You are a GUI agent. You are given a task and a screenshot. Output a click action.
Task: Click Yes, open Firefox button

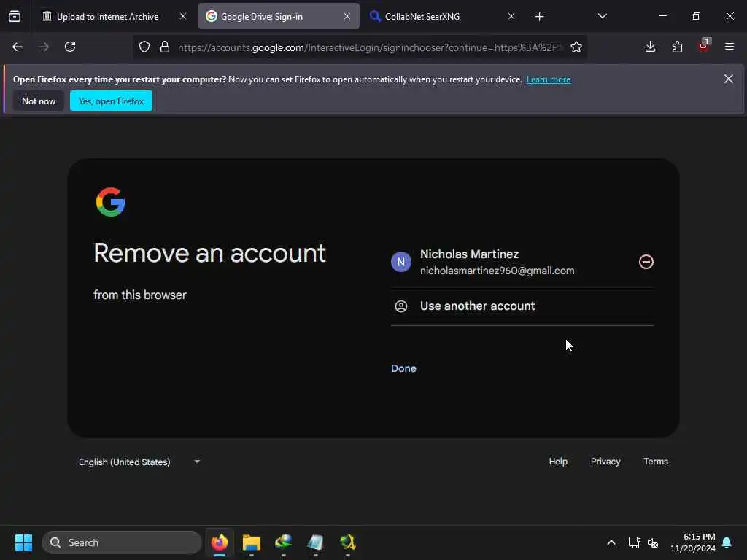111,101
